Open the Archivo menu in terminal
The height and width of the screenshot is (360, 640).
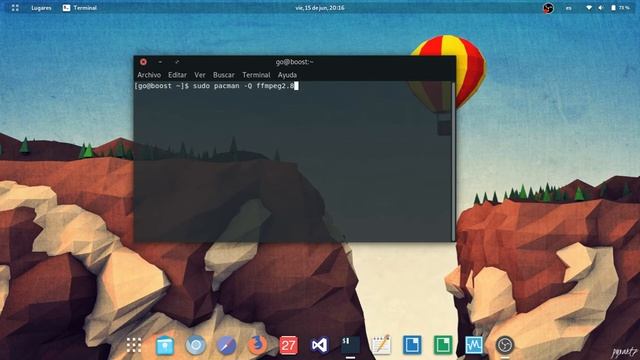pyautogui.click(x=149, y=75)
